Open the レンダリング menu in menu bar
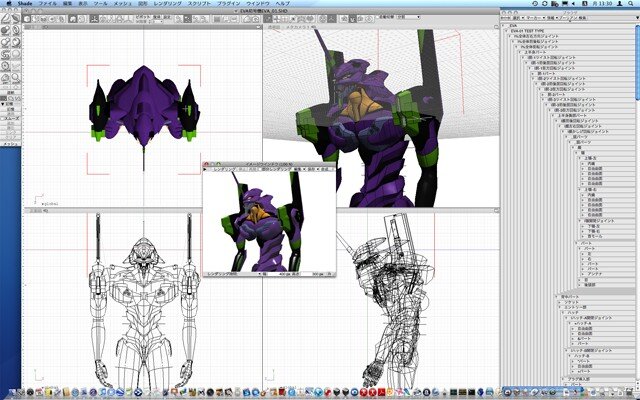Viewport: 640px width, 400px height. click(168, 3)
